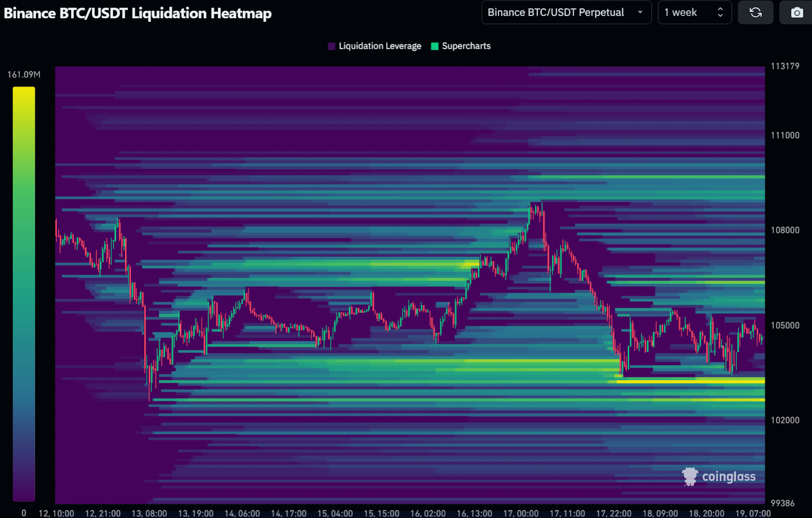Image resolution: width=812 pixels, height=518 pixels.
Task: Click the 18, 20:00 time axis label
Action: point(706,513)
